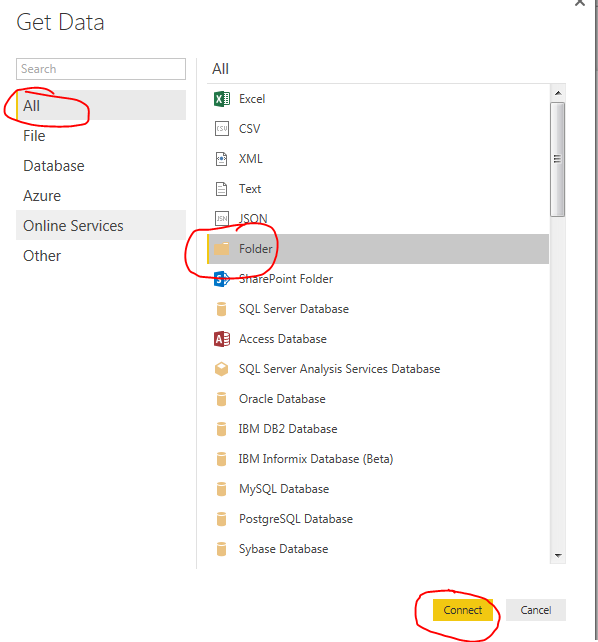The width and height of the screenshot is (598, 642).
Task: Select the Excel data source icon
Action: pyautogui.click(x=221, y=99)
